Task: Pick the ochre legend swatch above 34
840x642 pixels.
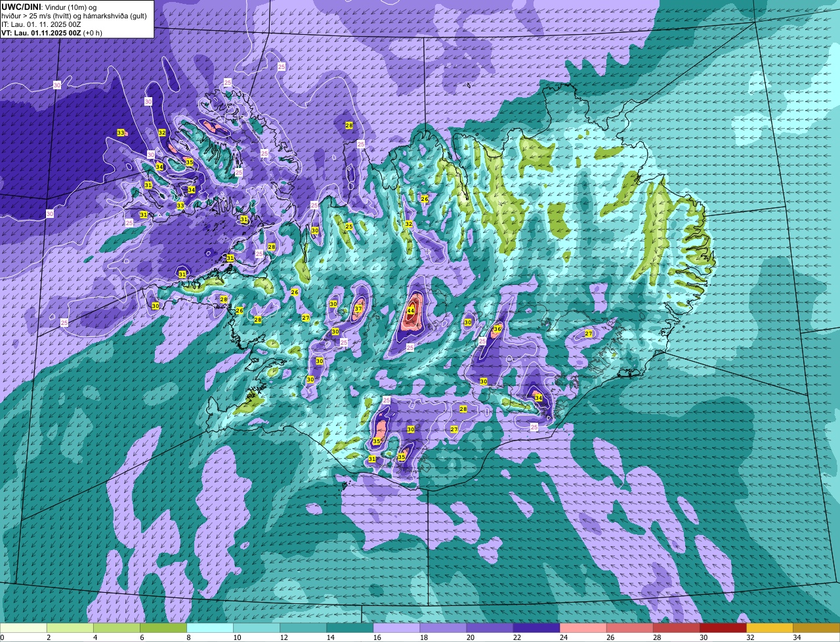Action: tap(816, 628)
